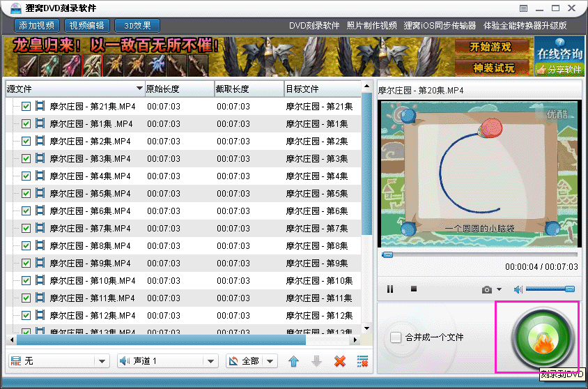Move selected file up with blue arrow

[x=293, y=361]
